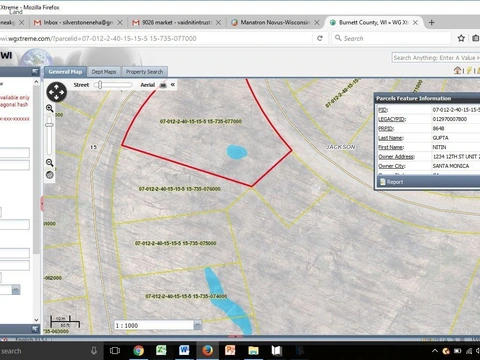Viewport: 480px width, 360px height.
Task: Click the 1 : 1000 scale input field
Action: [154, 325]
